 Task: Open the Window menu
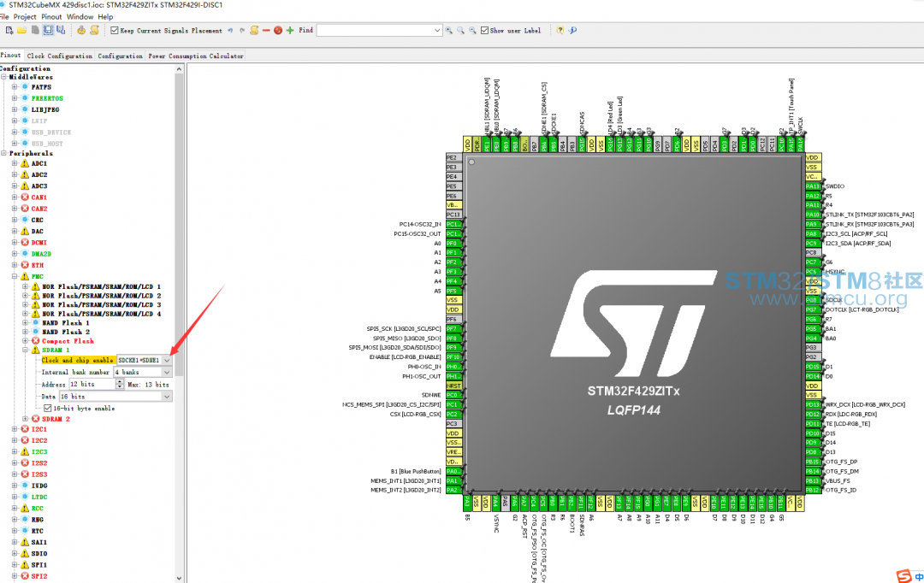click(x=80, y=16)
